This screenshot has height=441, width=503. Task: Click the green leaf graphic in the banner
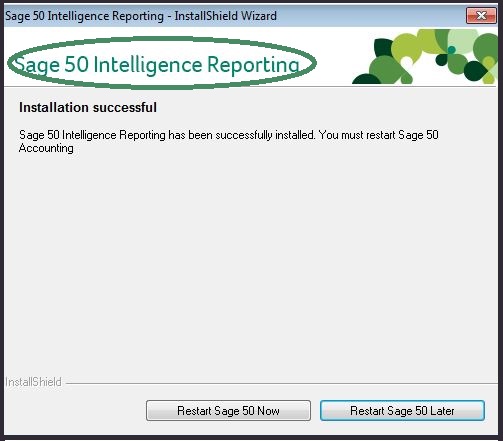click(x=425, y=57)
